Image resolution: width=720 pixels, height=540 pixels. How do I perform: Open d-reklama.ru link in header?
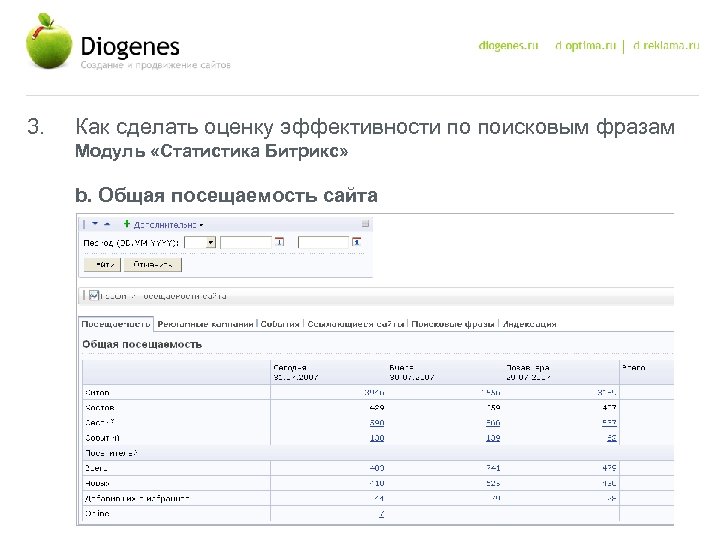pos(664,47)
